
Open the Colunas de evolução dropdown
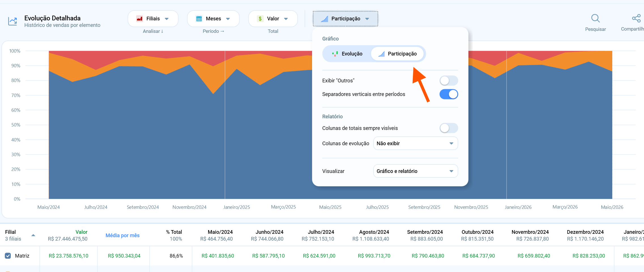pyautogui.click(x=415, y=144)
